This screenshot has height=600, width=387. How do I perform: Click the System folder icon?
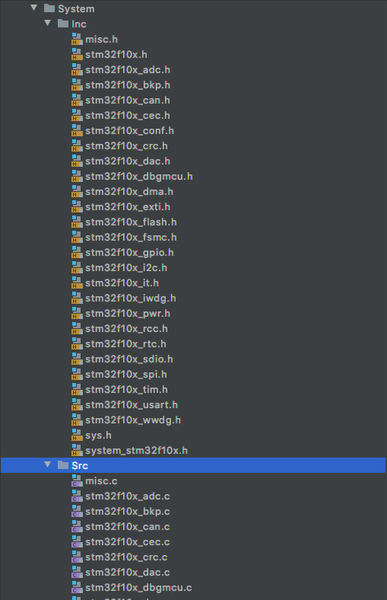[x=49, y=8]
